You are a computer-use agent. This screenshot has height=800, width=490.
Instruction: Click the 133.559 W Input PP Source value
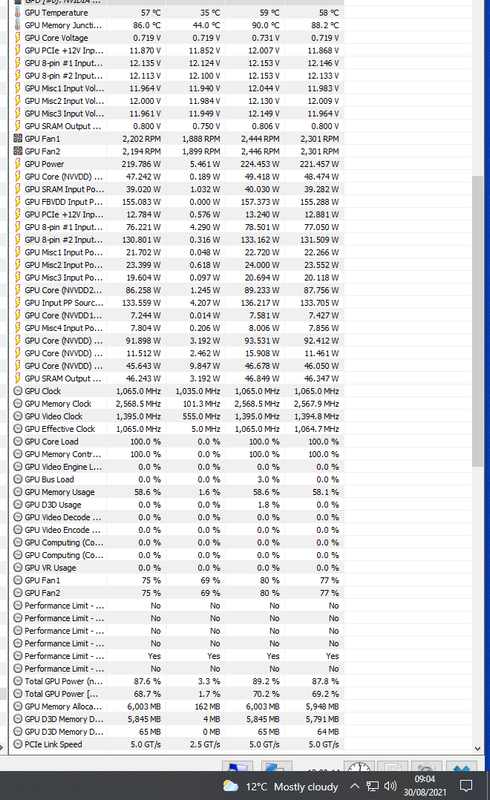[141, 303]
